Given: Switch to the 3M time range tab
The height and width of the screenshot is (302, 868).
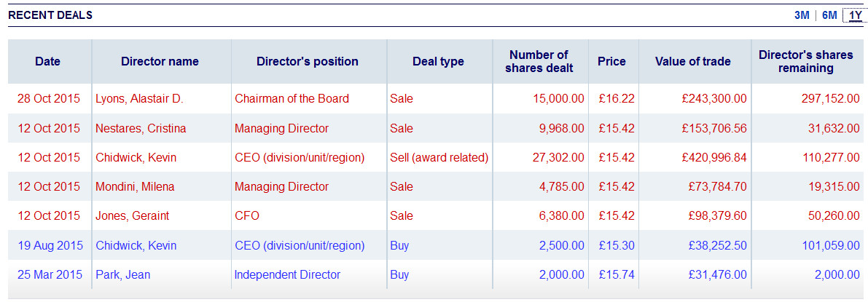Looking at the screenshot, I should (x=802, y=15).
